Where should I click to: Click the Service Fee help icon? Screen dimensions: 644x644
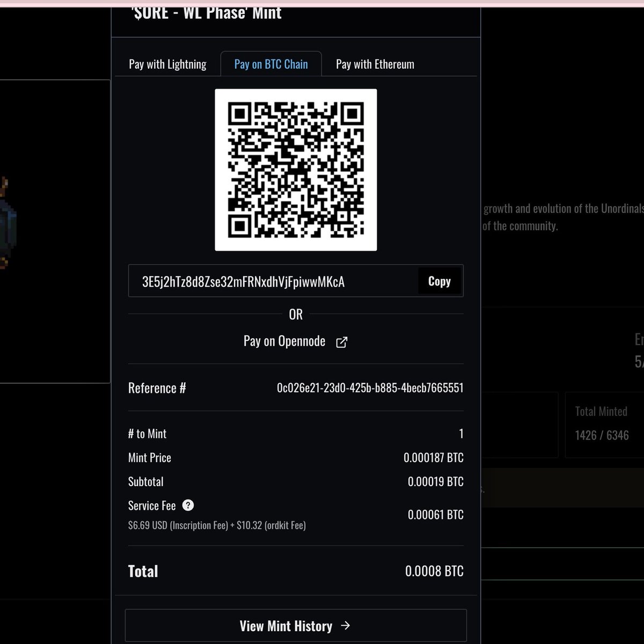click(188, 505)
